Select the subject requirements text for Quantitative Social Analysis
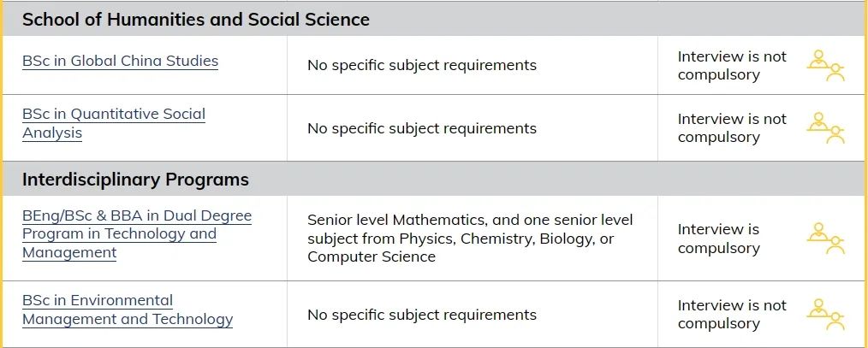This screenshot has height=348, width=868. (x=422, y=128)
